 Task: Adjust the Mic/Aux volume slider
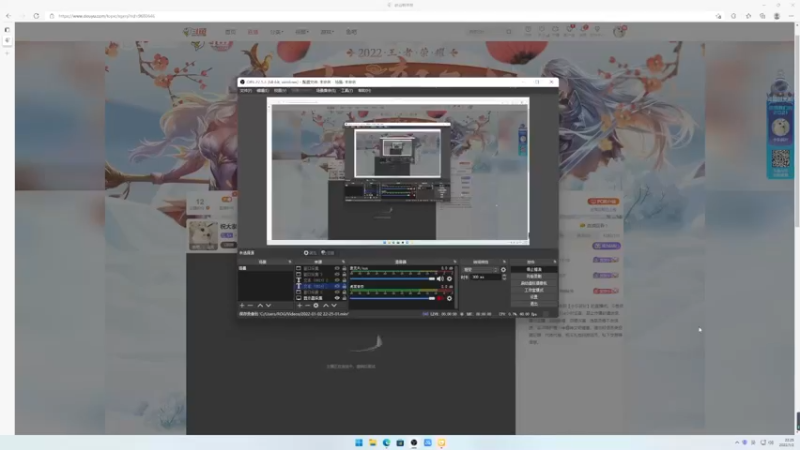[392, 279]
